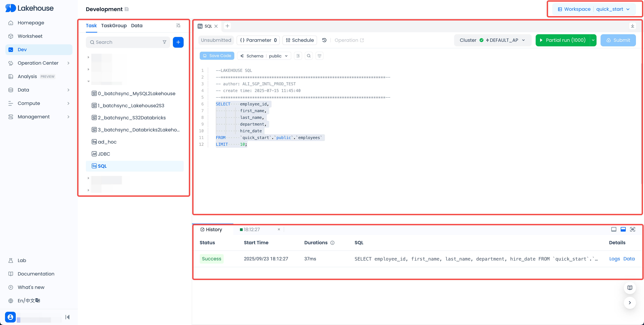Click the find magnifier icon in the editor toolbar

coord(309,56)
